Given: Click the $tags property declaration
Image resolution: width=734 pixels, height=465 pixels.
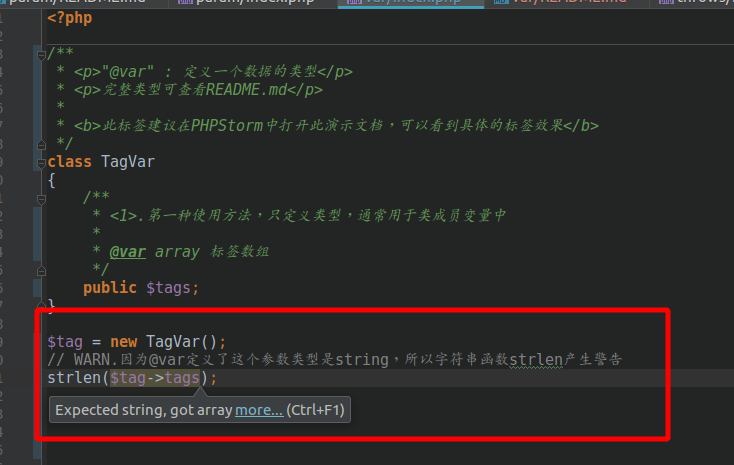Looking at the screenshot, I should 168,288.
